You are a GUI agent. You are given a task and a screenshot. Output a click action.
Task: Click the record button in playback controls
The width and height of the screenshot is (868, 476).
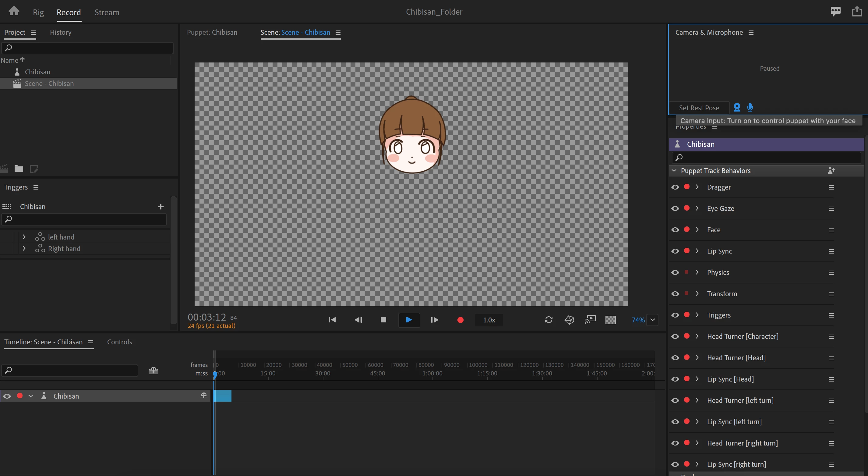[460, 320]
